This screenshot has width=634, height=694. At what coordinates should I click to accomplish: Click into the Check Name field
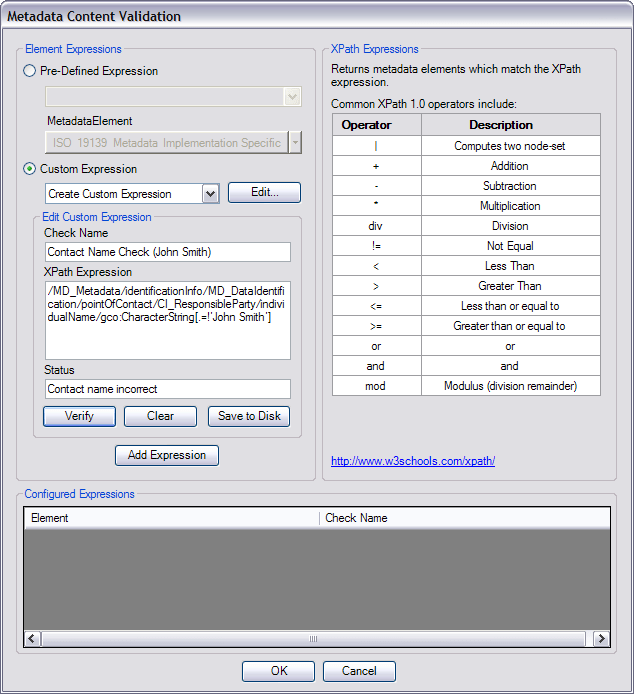168,252
